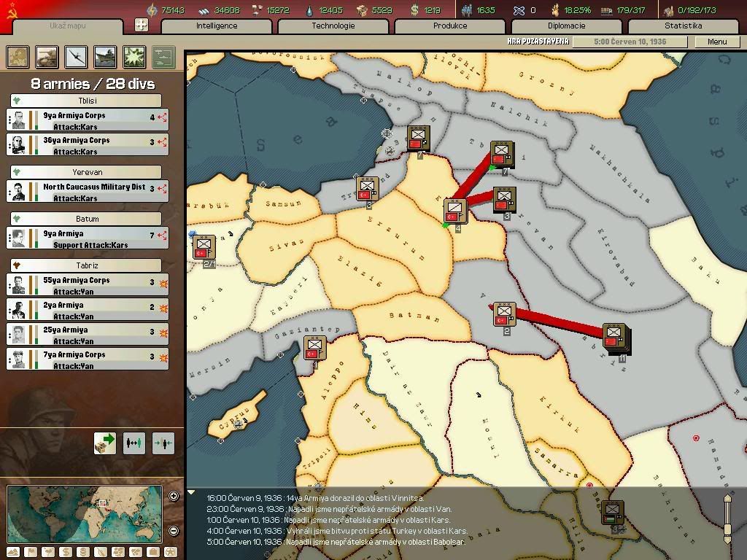Switch to the Produkce tab
Image resolution: width=747 pixels, height=560 pixels.
click(x=449, y=26)
